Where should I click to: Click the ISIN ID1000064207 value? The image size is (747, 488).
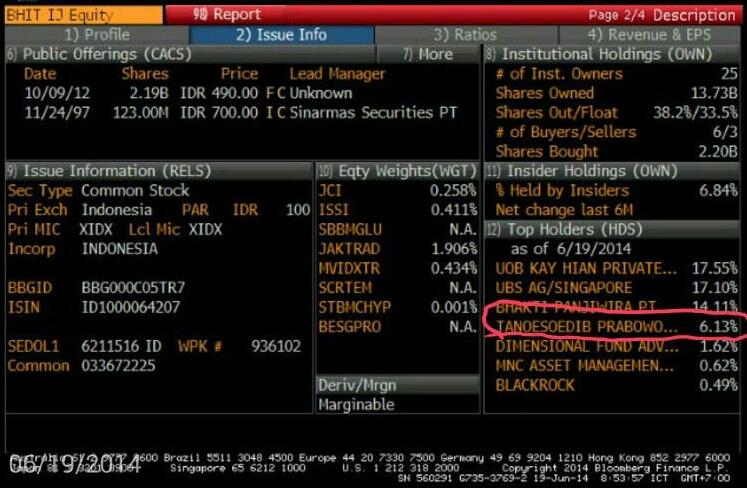click(x=131, y=308)
